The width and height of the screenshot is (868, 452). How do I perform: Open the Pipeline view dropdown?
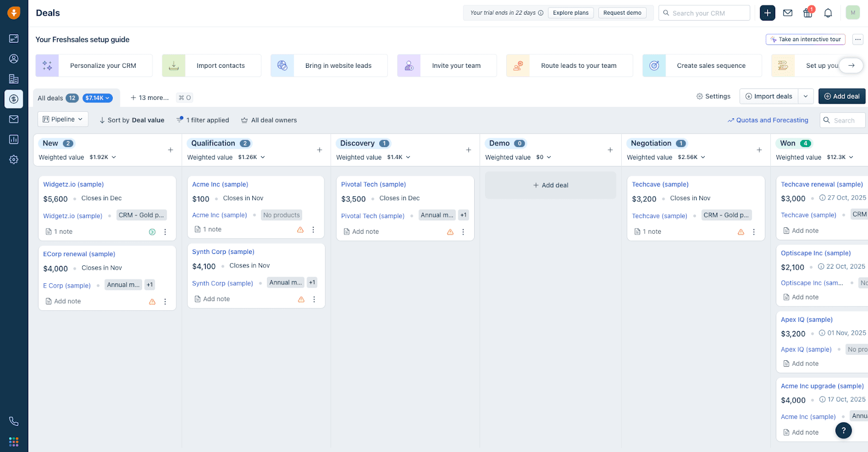tap(63, 119)
